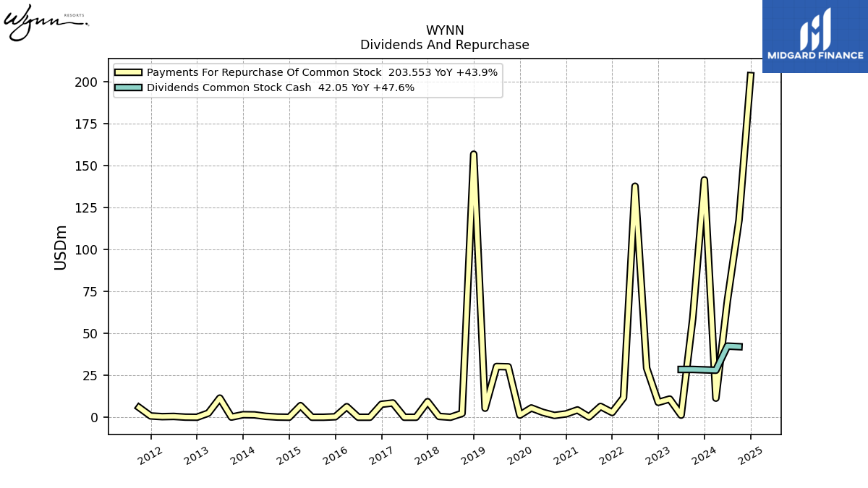
Task: Click the 50 y-axis tick label
Action: [x=90, y=333]
